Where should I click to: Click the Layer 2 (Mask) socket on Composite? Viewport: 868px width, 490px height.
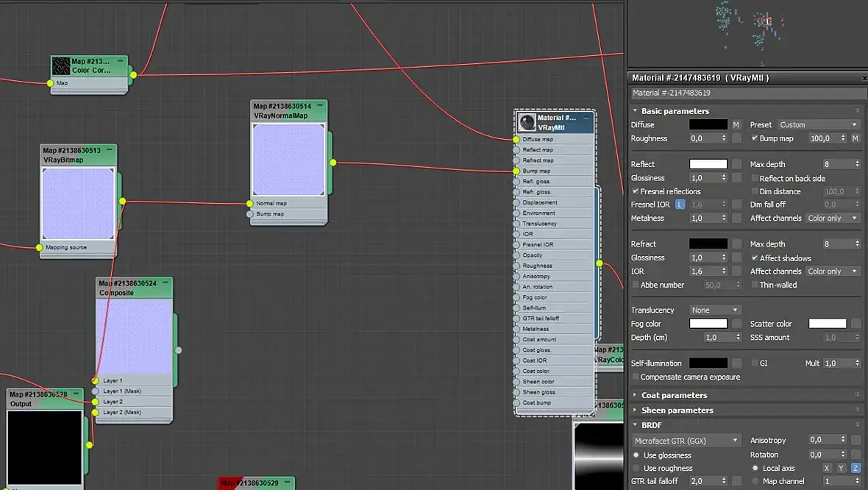[x=95, y=412]
